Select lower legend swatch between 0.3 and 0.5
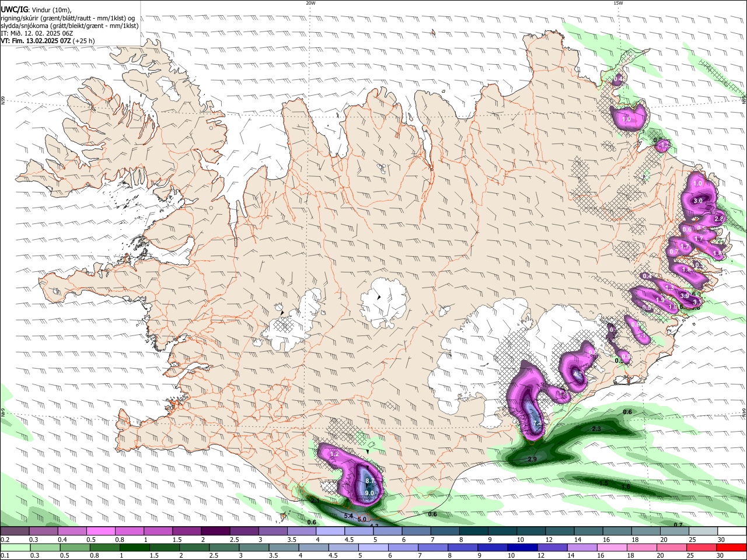This screenshot has width=747, height=560. 45,547
